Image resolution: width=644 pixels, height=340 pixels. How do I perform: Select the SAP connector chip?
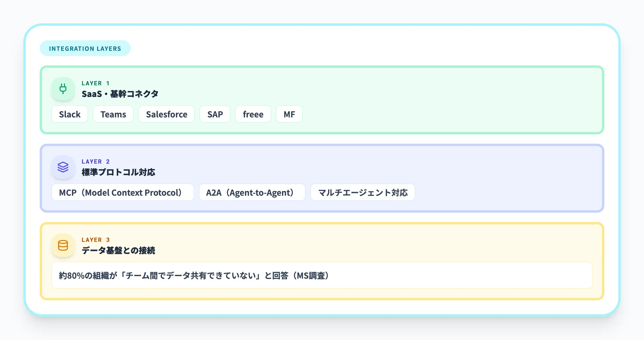pyautogui.click(x=215, y=114)
